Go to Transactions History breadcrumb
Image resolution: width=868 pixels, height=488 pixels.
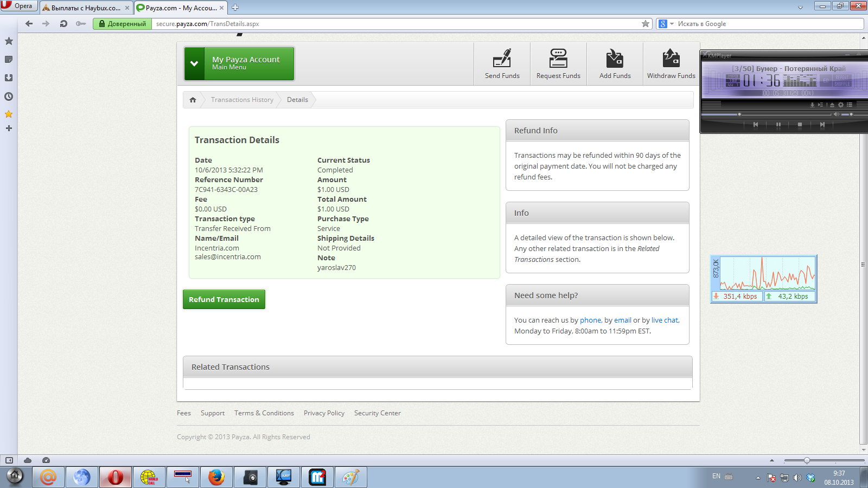pos(242,100)
